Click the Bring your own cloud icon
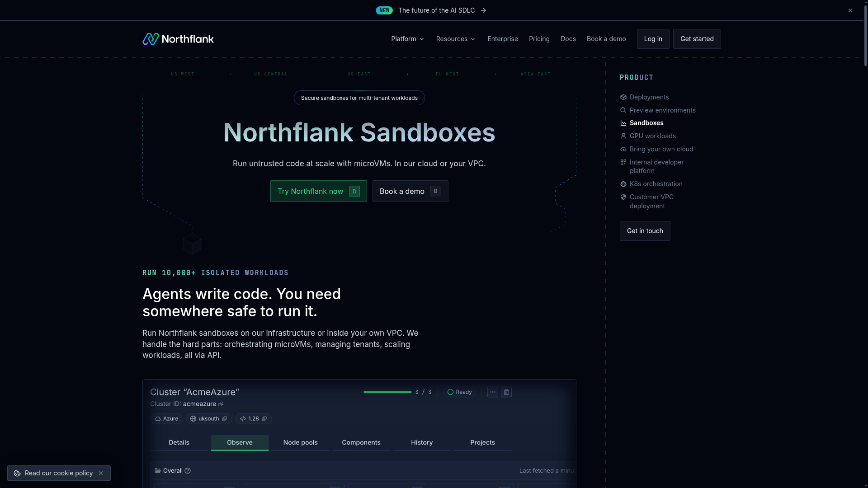The height and width of the screenshot is (488, 868). pos(623,149)
